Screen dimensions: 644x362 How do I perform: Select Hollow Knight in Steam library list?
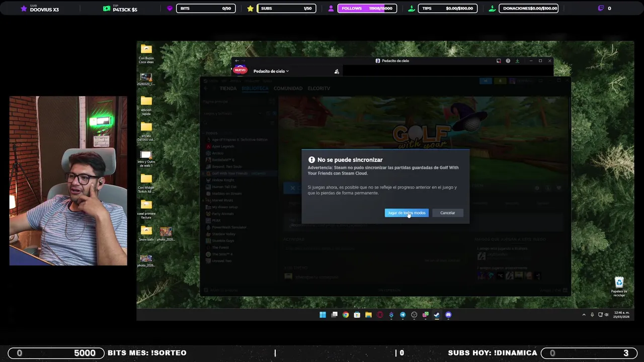(220, 180)
